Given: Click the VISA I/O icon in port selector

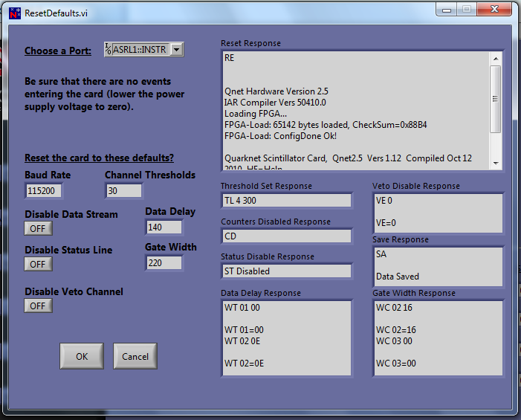Looking at the screenshot, I should 109,50.
